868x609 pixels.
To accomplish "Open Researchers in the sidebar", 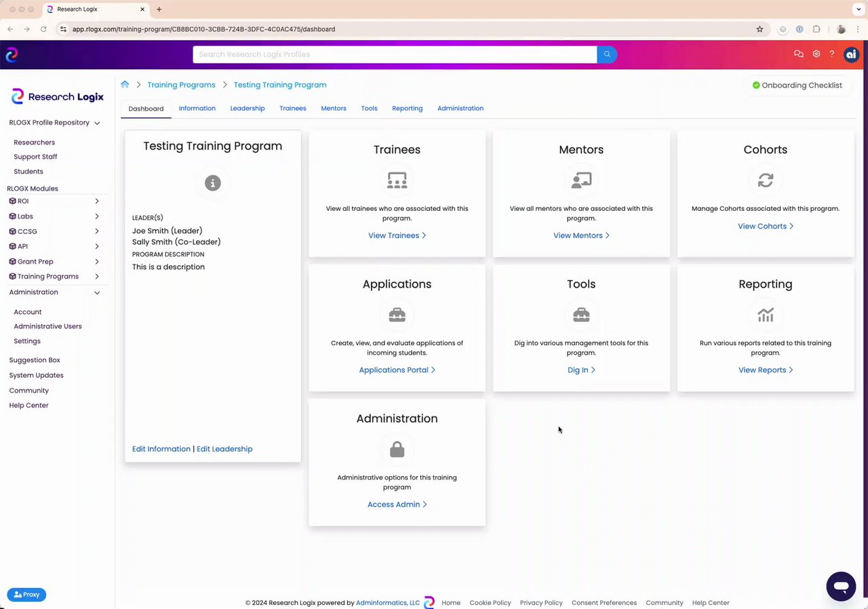I will (35, 142).
